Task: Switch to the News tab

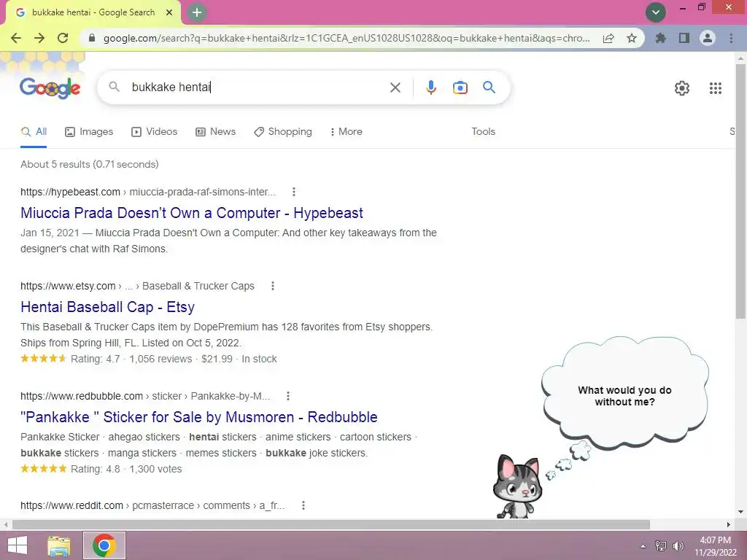Action: click(x=215, y=132)
